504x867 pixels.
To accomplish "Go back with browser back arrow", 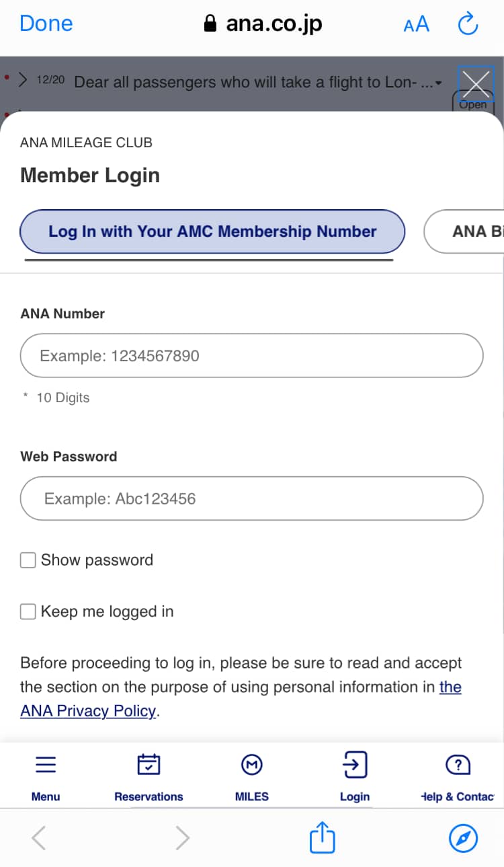I will [39, 838].
